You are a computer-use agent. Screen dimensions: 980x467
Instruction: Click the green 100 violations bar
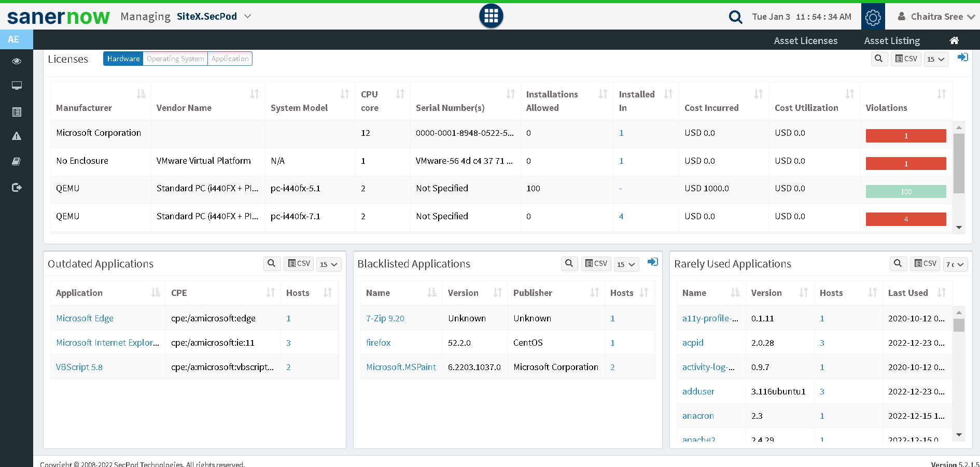tap(905, 192)
